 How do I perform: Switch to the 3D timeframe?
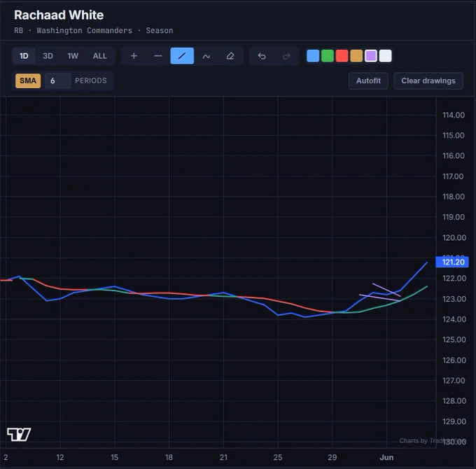tap(48, 56)
